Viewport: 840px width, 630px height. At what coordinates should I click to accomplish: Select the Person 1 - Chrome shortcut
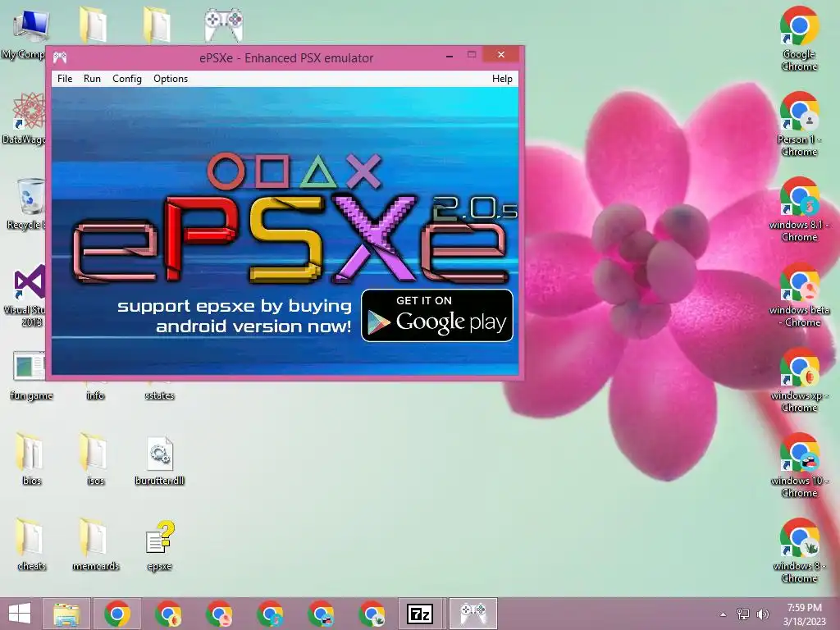[799, 125]
